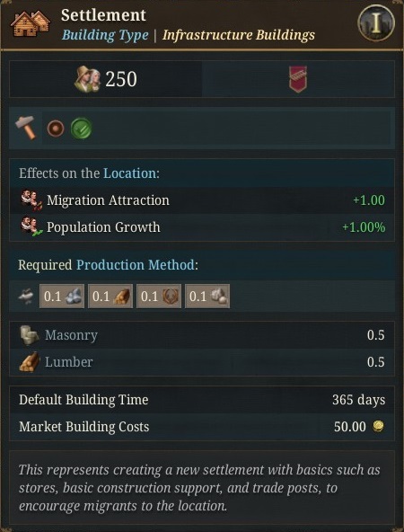Screen dimensions: 404x532
Task: Open the Infrastructure Buildings link
Action: point(239,35)
